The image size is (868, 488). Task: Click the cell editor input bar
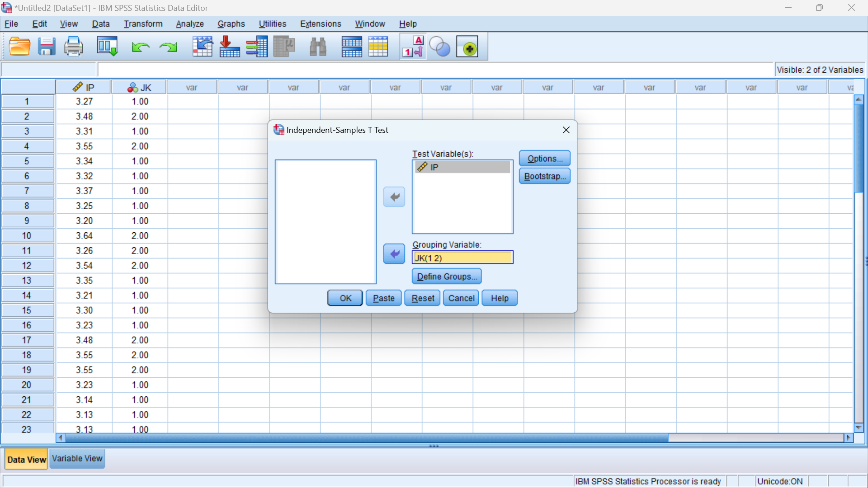435,70
